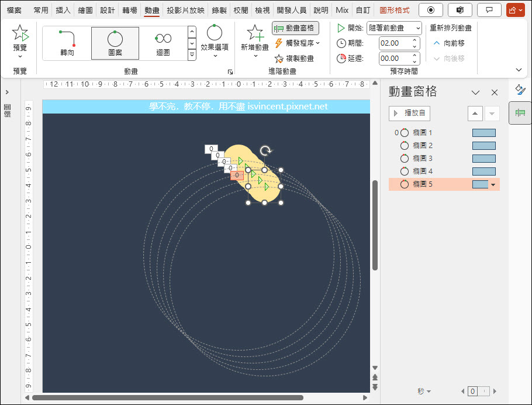Screen dimensions: 532x405
Task: Click 向前移 move earlier
Action: pos(449,43)
